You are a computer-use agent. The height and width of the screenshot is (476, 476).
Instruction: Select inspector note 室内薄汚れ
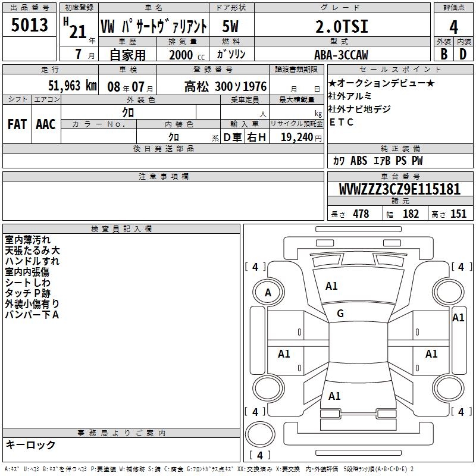click(27, 240)
